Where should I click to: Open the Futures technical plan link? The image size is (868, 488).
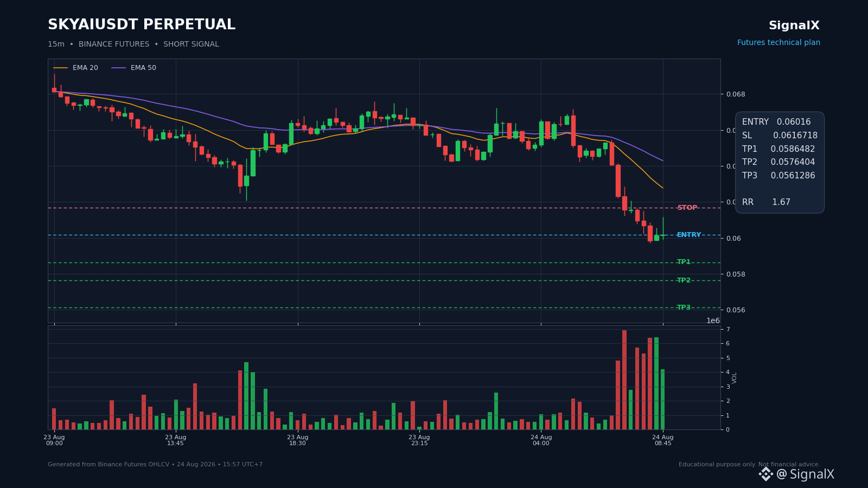[778, 43]
